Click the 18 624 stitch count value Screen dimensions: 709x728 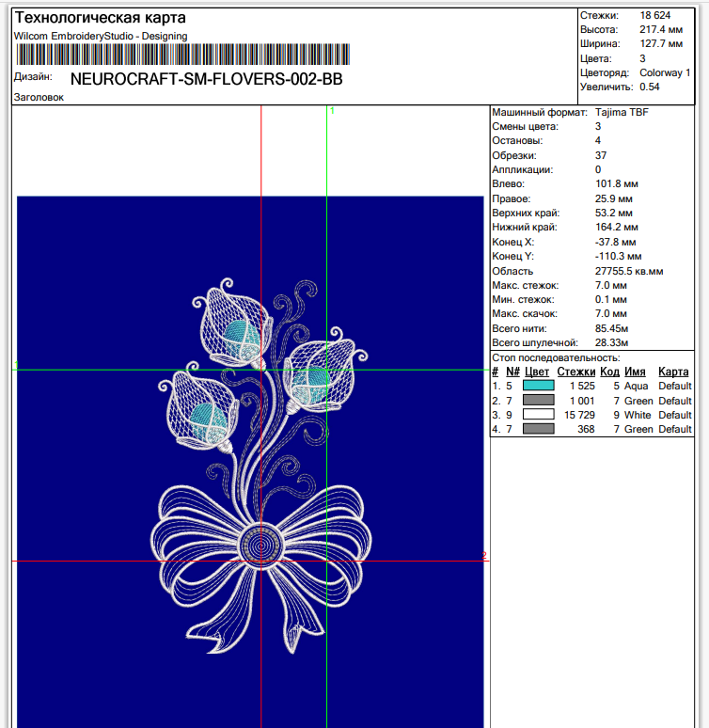[x=655, y=16]
